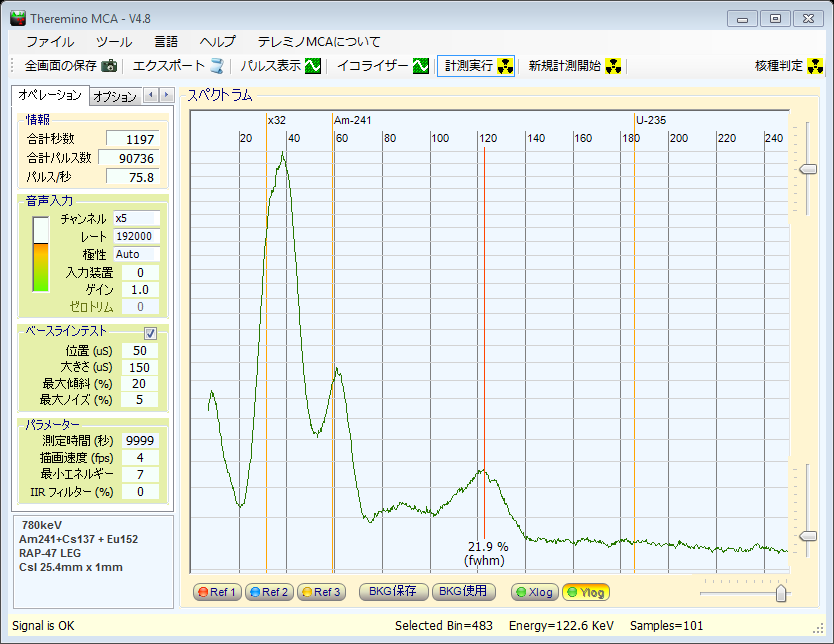Click the camera icon beside 全画面の保存
This screenshot has height=644, width=834.
(109, 66)
